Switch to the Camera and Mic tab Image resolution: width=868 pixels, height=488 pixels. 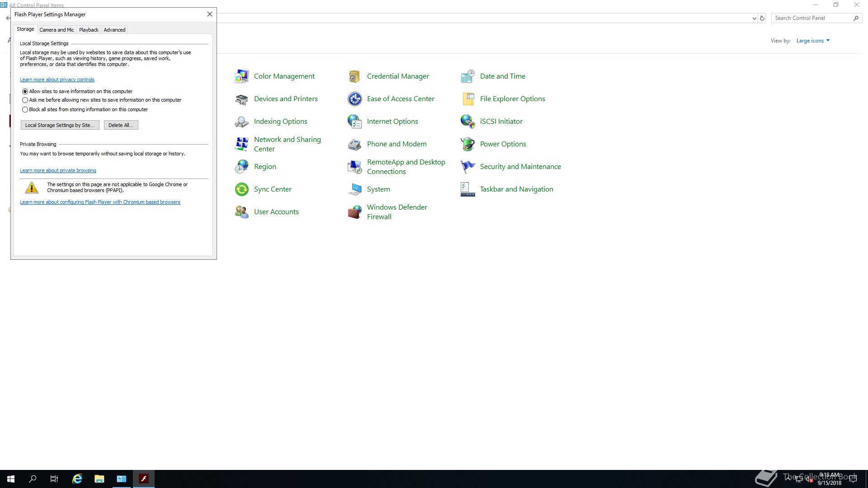coord(57,30)
